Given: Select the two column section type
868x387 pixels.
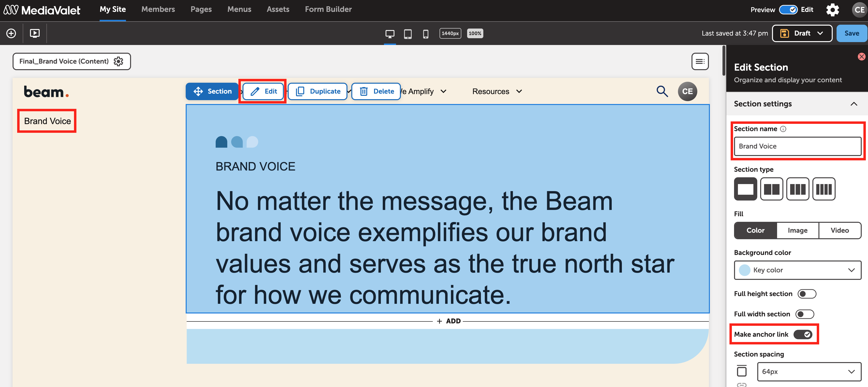Looking at the screenshot, I should (x=771, y=189).
